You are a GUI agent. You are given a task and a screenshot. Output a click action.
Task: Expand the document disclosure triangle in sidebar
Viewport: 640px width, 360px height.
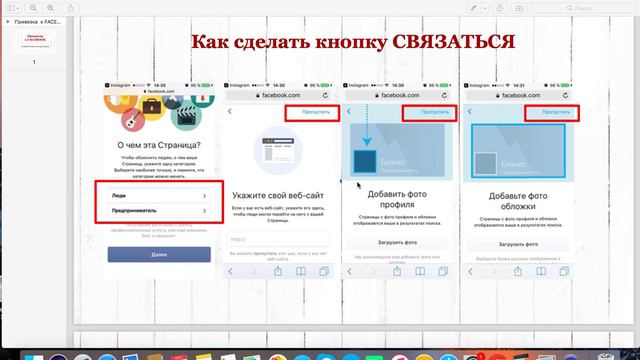(8, 22)
